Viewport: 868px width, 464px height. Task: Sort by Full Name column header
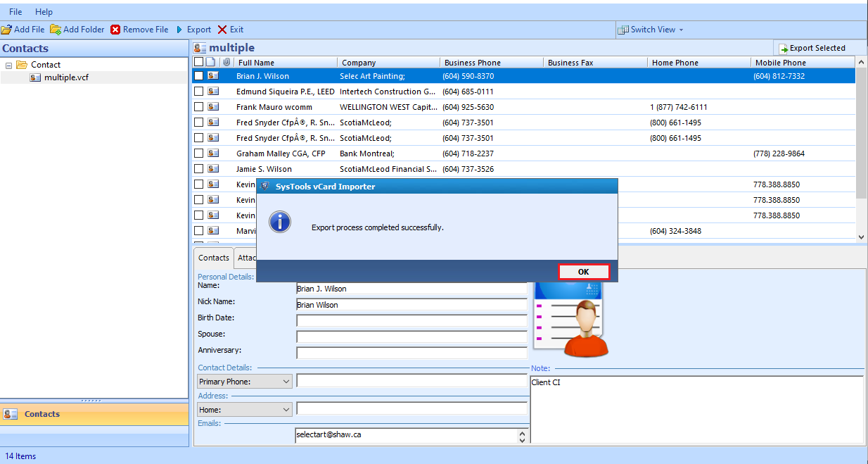pos(286,63)
